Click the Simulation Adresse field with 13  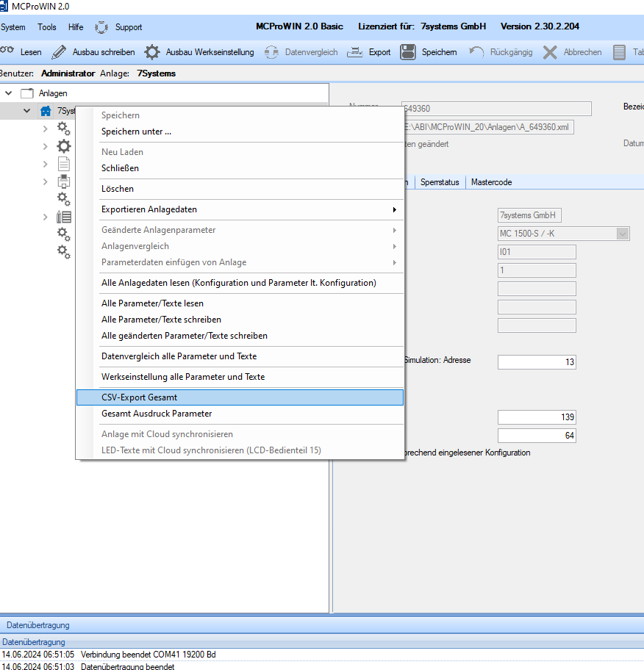pyautogui.click(x=537, y=362)
